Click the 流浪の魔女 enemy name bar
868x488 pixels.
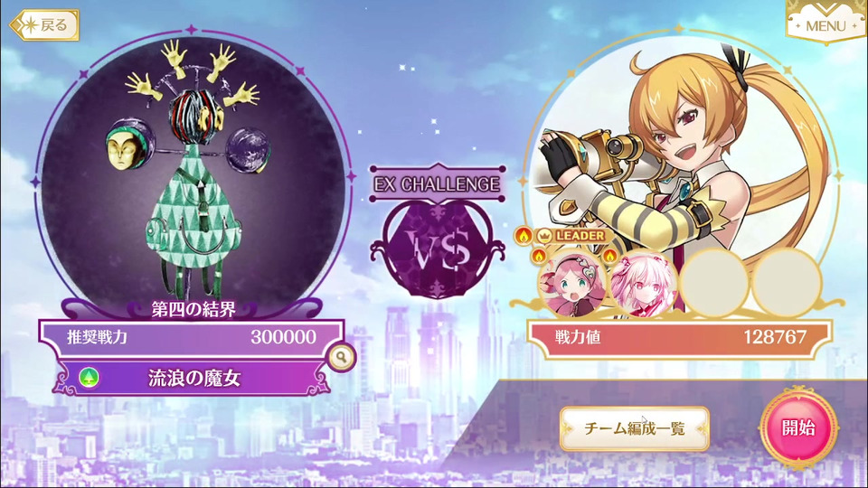tap(192, 378)
